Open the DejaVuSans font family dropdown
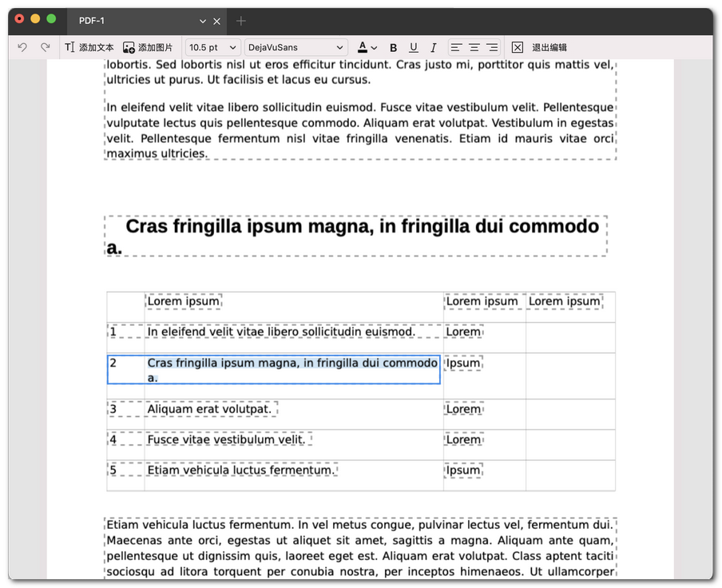This screenshot has width=722, height=588. (296, 47)
